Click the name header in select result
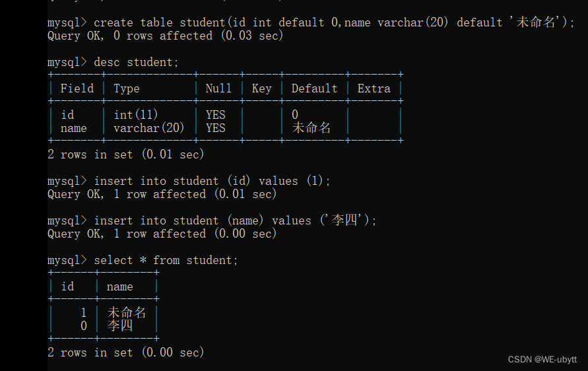This screenshot has height=371, width=588. [x=119, y=287]
